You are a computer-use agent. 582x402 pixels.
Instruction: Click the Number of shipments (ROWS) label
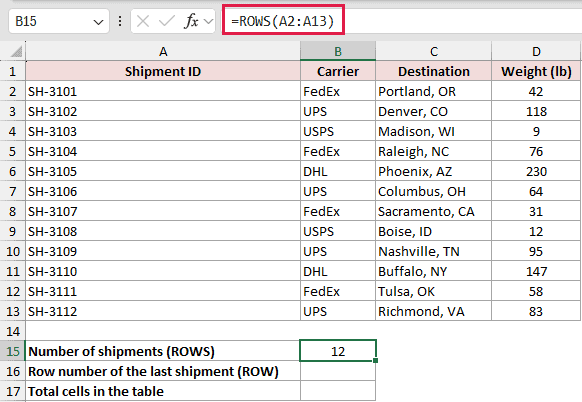point(163,351)
